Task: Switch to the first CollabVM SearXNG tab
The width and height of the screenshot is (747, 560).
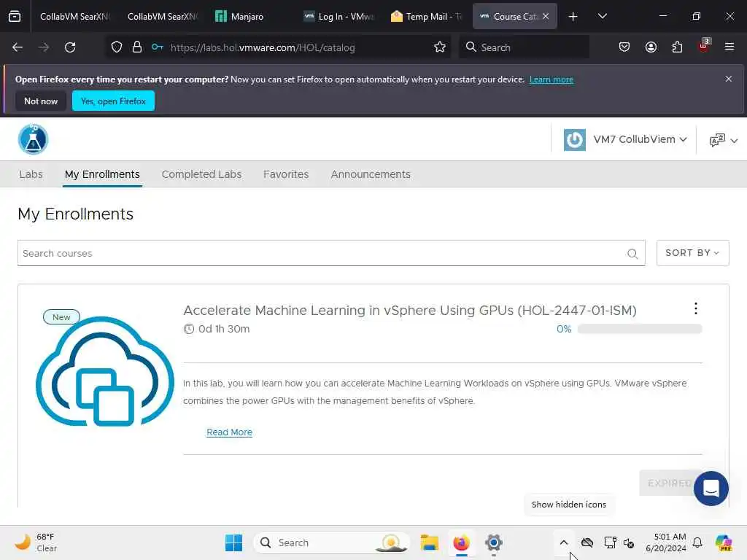Action: (74, 17)
